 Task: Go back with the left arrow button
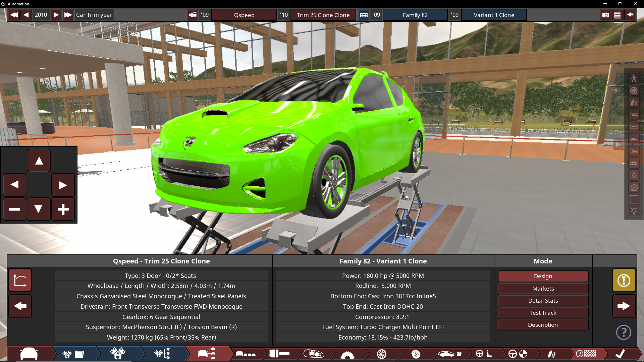[20, 306]
